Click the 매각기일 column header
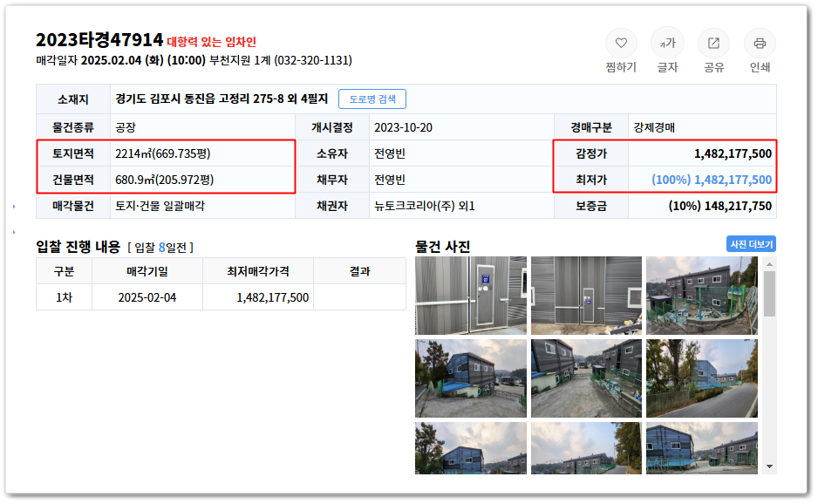The width and height of the screenshot is (818, 504). click(147, 271)
